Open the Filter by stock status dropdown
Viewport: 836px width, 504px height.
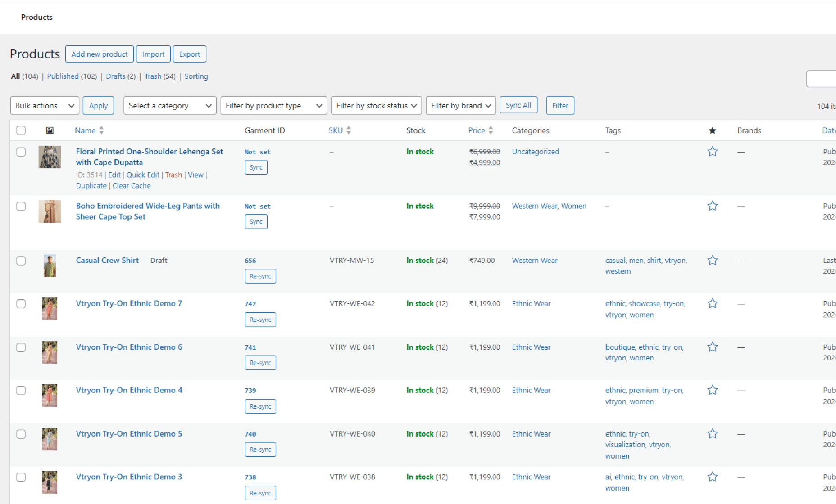tap(376, 105)
